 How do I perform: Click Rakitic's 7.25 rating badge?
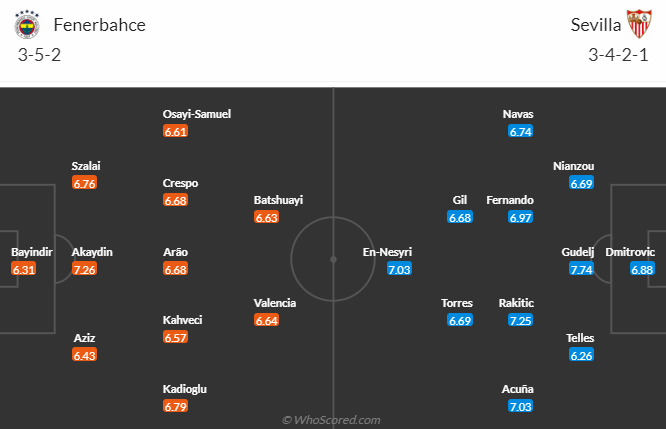click(x=520, y=320)
